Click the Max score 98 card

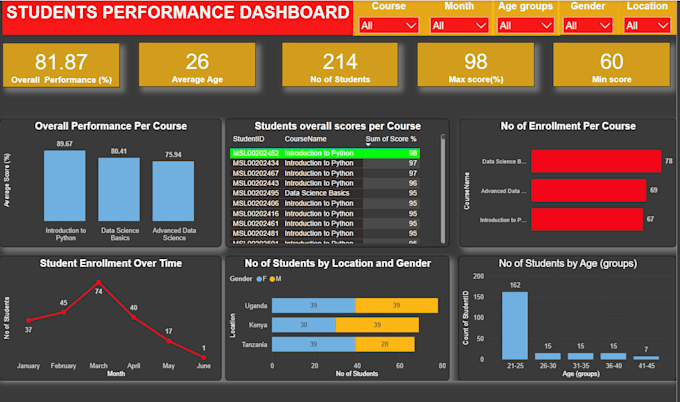coord(476,65)
